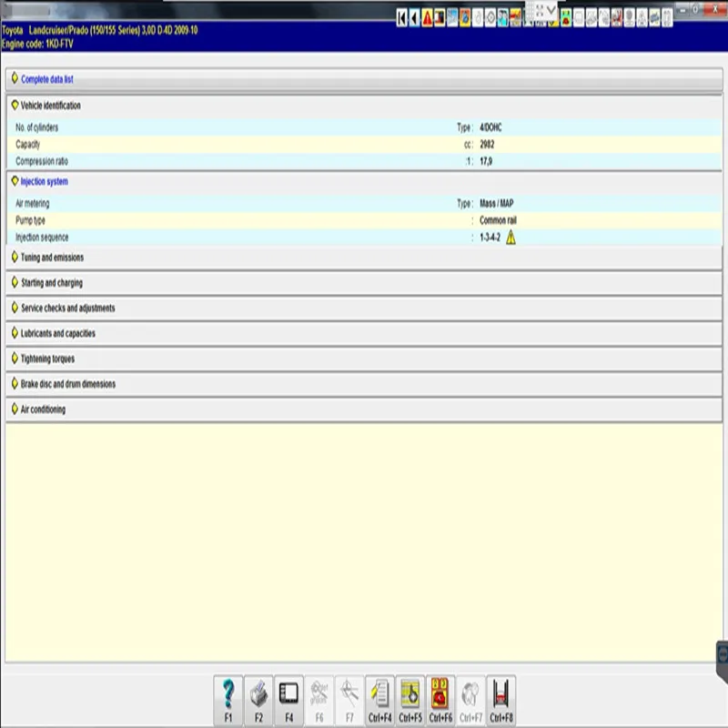Viewport: 728px width, 728px height.
Task: Click the Ctrl+F6 red vehicle button
Action: point(440,700)
